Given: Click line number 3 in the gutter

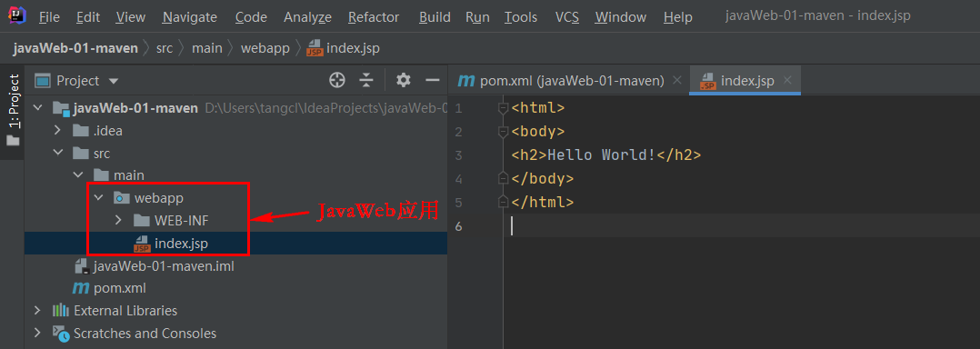Looking at the screenshot, I should pos(459,155).
